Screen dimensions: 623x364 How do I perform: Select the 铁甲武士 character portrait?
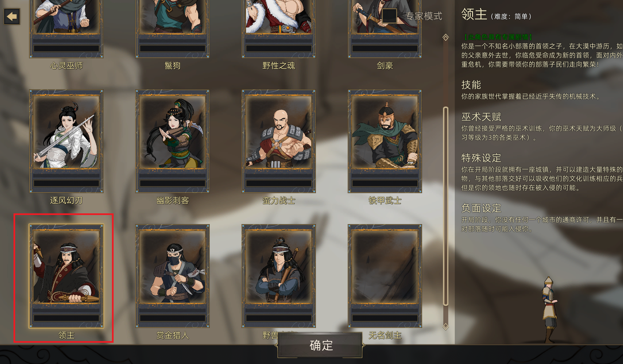point(385,141)
